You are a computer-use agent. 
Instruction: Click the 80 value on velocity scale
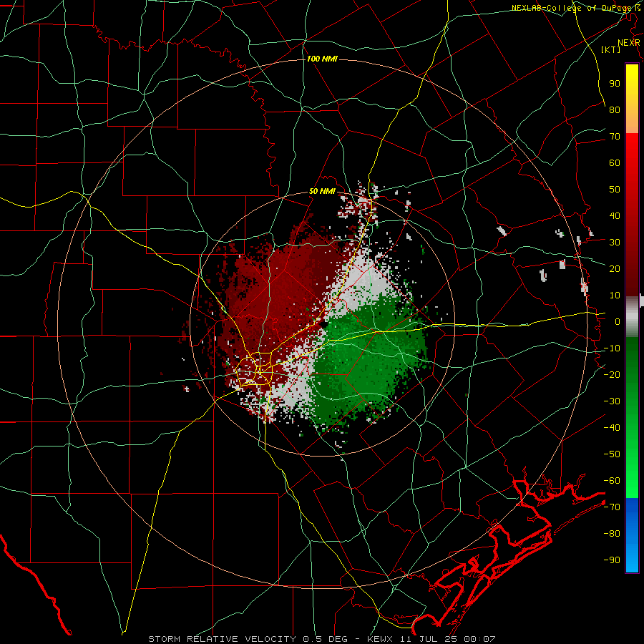point(615,109)
